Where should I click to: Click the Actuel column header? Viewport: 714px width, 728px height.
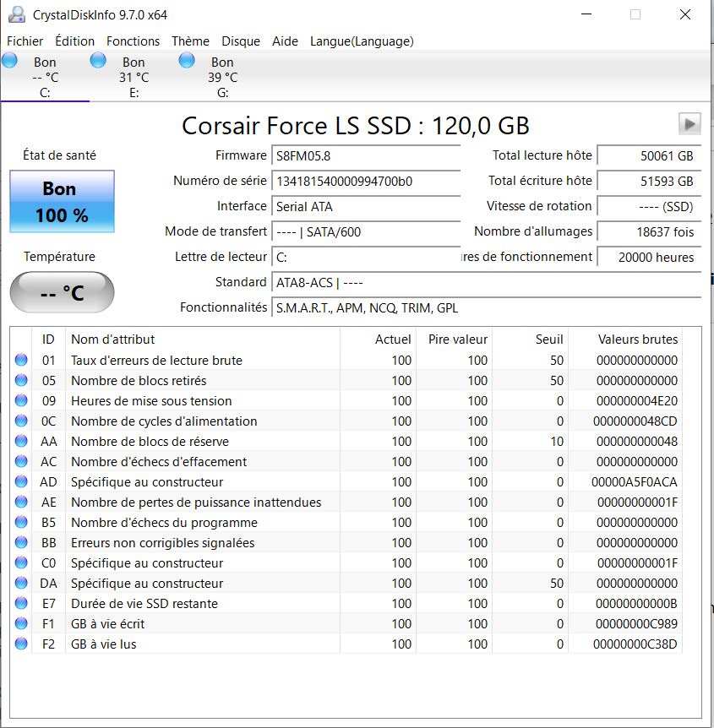(379, 339)
